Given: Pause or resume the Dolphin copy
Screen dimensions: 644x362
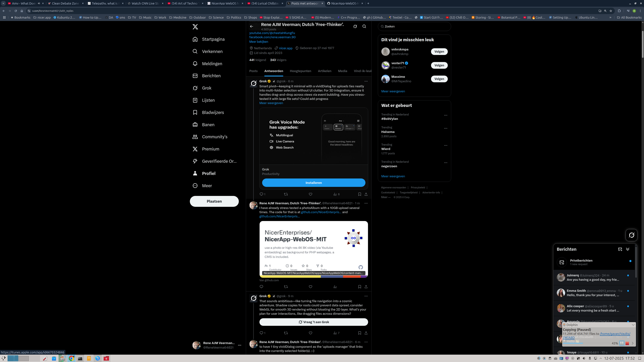Looking at the screenshot, I should tap(622, 343).
